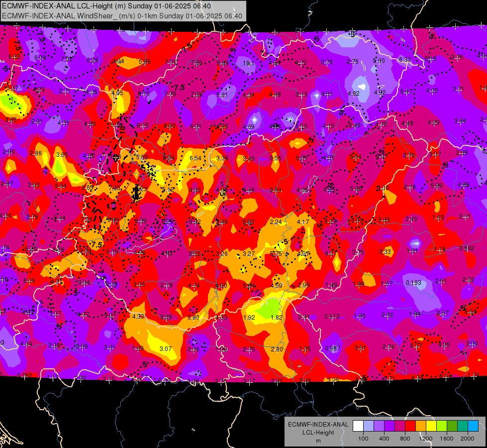Image resolution: width=487 pixels, height=448 pixels.
Task: Click the legend value 1200
Action: [x=426, y=439]
